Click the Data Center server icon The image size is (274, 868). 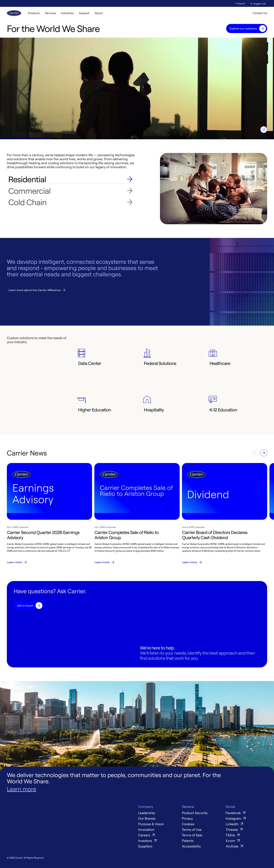pos(81,353)
